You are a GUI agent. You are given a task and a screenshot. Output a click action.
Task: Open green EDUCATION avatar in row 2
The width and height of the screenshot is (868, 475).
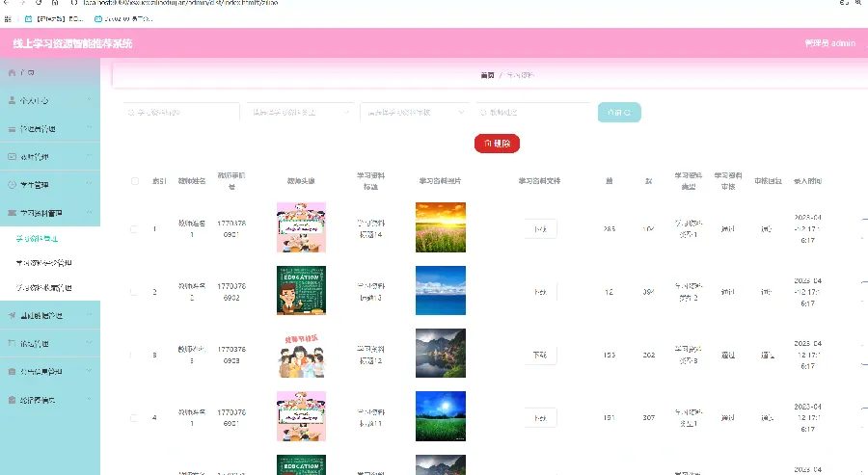click(x=301, y=290)
